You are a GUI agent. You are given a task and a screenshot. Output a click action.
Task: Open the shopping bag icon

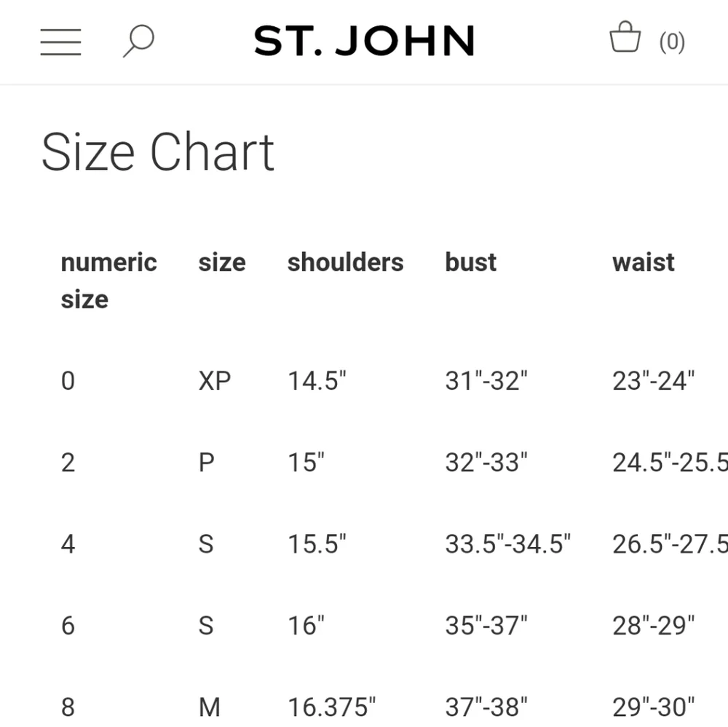(x=625, y=38)
